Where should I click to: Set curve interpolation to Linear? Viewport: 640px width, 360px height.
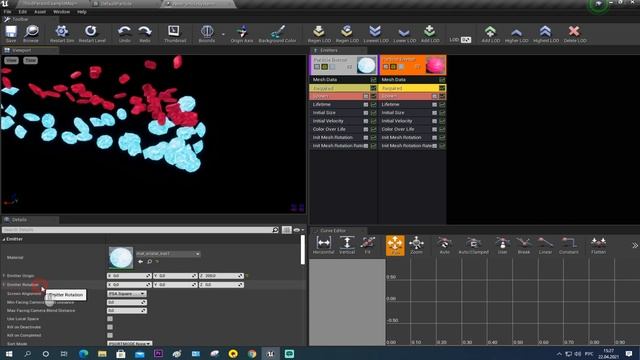[545, 245]
